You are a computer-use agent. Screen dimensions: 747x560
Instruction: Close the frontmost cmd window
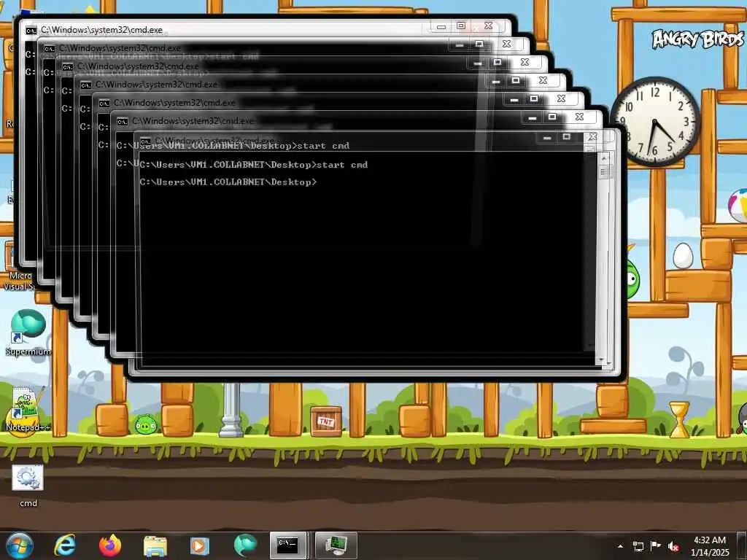click(593, 137)
